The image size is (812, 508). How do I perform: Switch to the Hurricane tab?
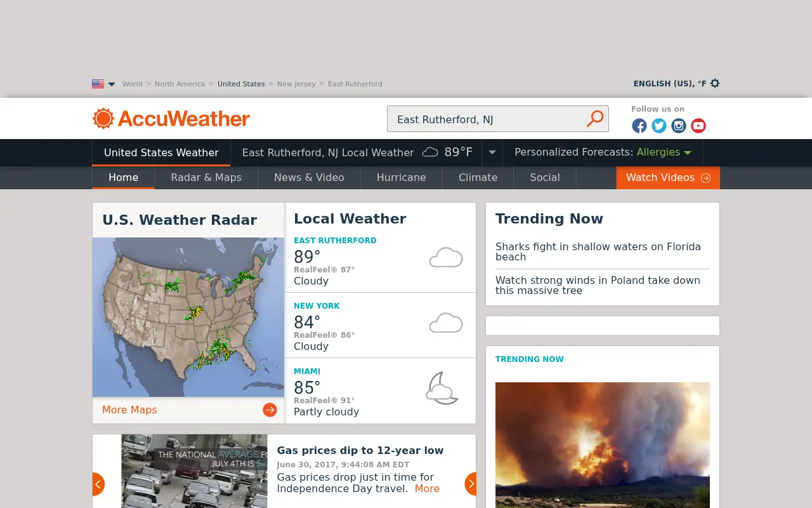point(402,178)
